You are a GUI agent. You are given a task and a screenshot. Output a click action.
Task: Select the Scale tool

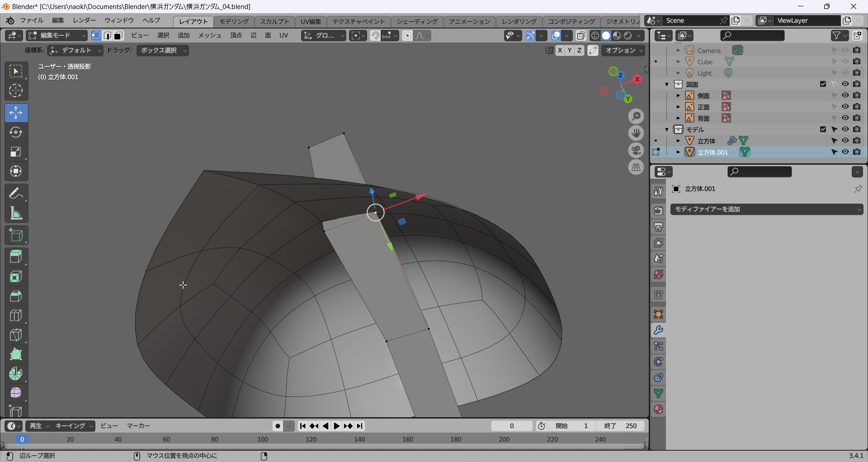[16, 152]
